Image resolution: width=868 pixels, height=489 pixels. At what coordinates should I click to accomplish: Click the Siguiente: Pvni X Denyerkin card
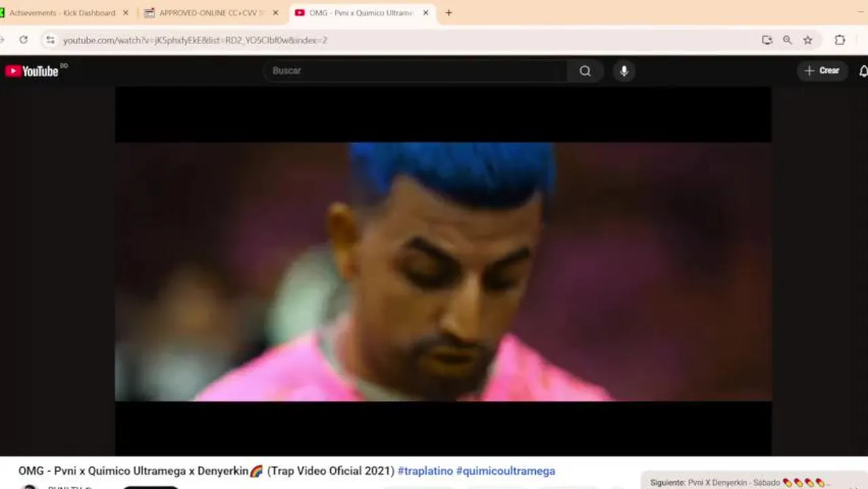click(754, 481)
